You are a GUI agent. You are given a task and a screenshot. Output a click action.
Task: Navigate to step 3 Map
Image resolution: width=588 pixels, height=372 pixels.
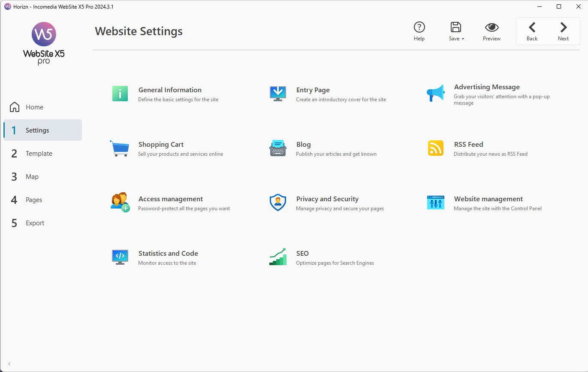coord(32,177)
